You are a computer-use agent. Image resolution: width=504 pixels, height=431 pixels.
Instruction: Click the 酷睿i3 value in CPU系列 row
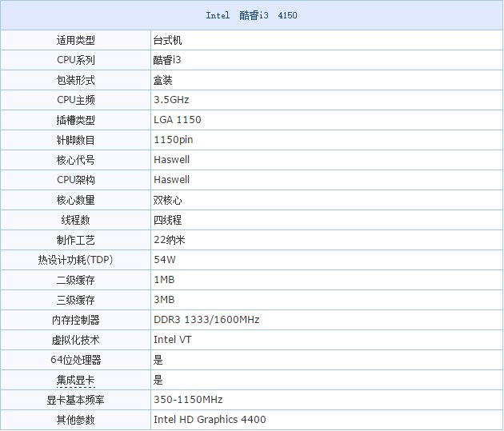167,60
